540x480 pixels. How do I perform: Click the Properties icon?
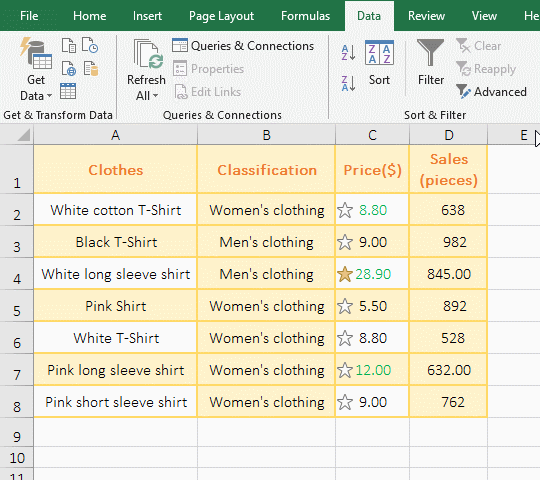pyautogui.click(x=180, y=69)
